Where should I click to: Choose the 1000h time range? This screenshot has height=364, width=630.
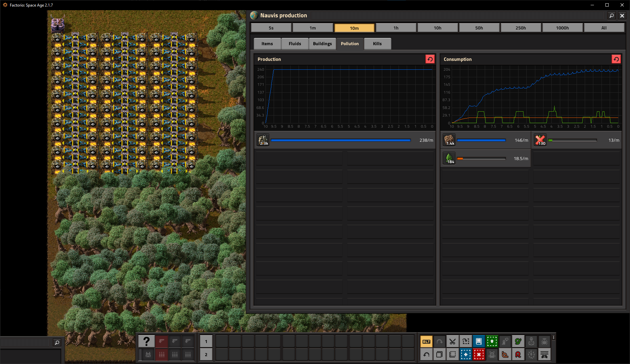click(562, 28)
